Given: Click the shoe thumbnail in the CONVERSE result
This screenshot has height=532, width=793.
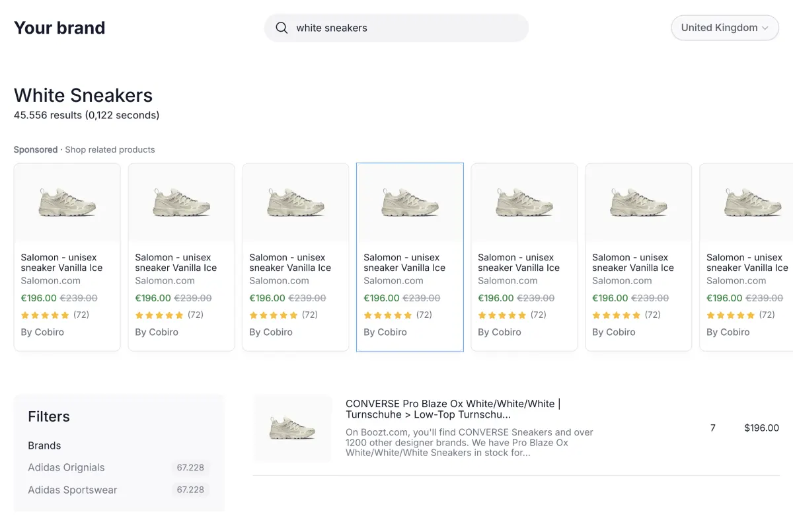Looking at the screenshot, I should pos(293,428).
